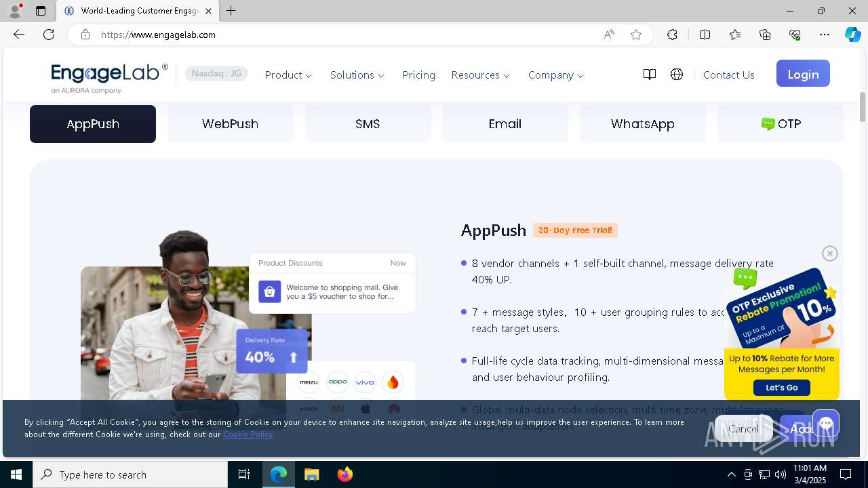Viewport: 868px width, 488px height.
Task: Select the WhatsApp tab
Action: (642, 124)
